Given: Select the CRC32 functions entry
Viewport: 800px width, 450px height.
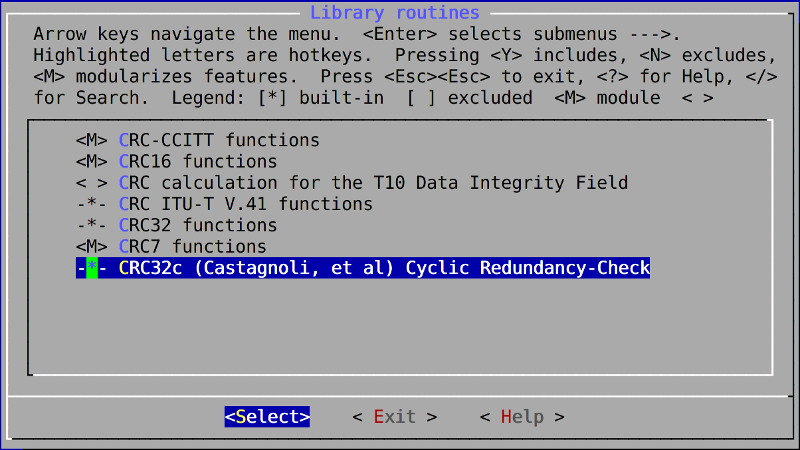Looking at the screenshot, I should 198,226.
